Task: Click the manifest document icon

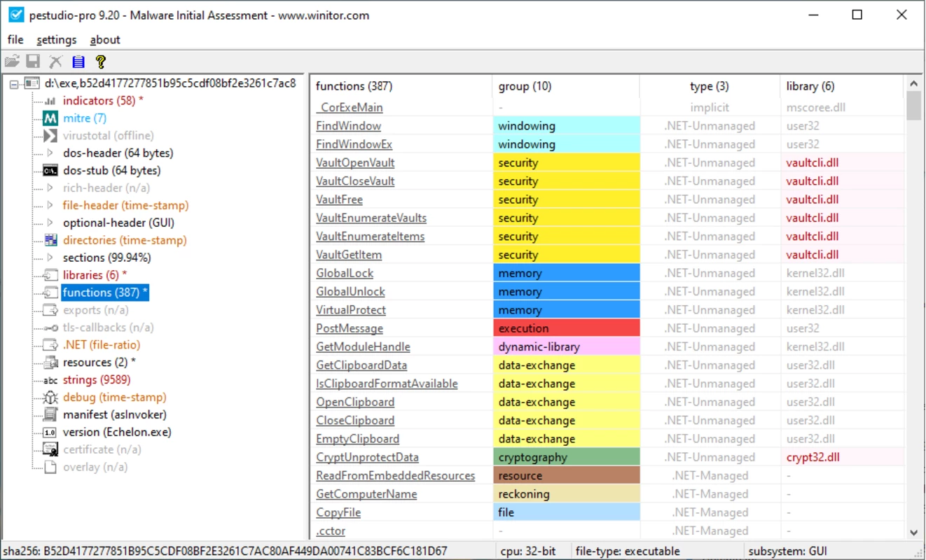Action: (x=50, y=415)
